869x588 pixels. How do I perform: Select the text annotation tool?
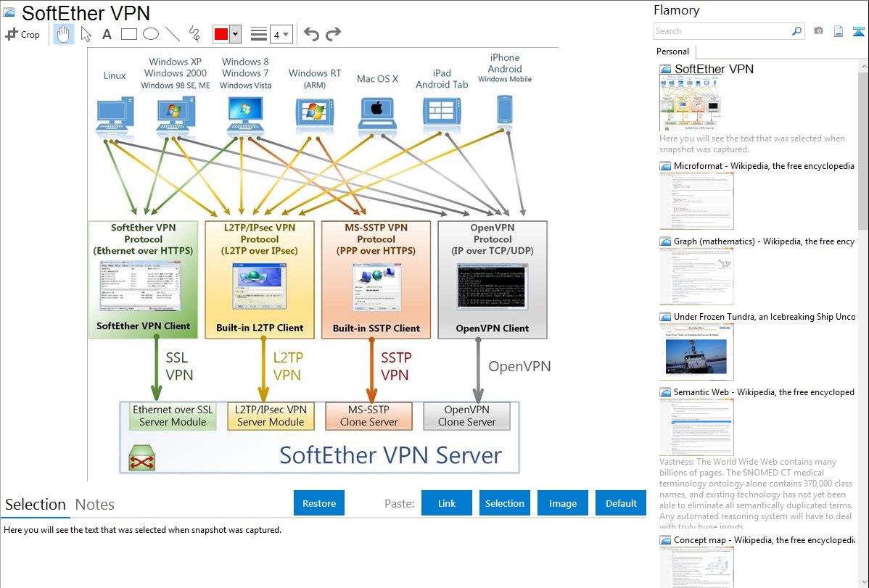pos(107,34)
